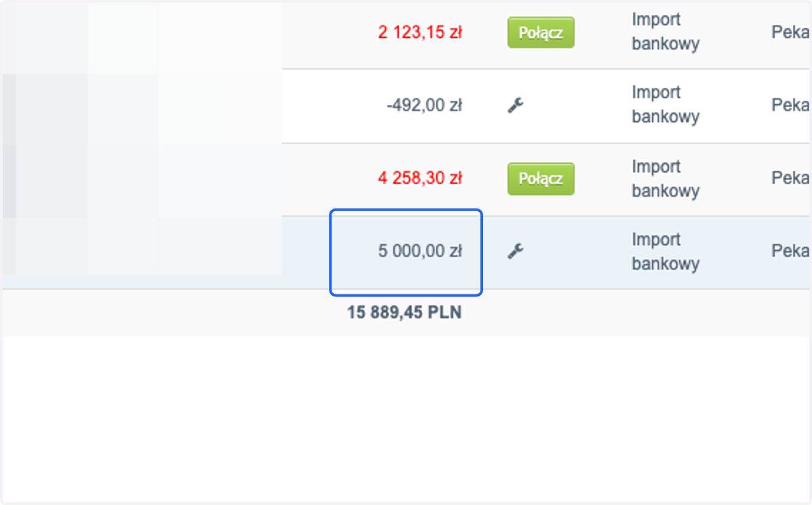Viewport: 812px width, 505px height.
Task: Open the wrench icon beside 5 000,00 zł
Action: click(516, 252)
